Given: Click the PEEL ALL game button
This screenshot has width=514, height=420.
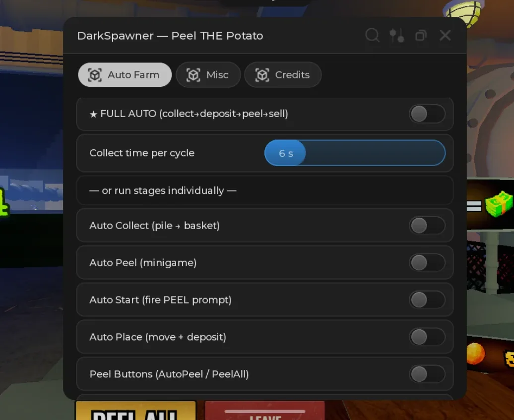Looking at the screenshot, I should click(x=136, y=410).
